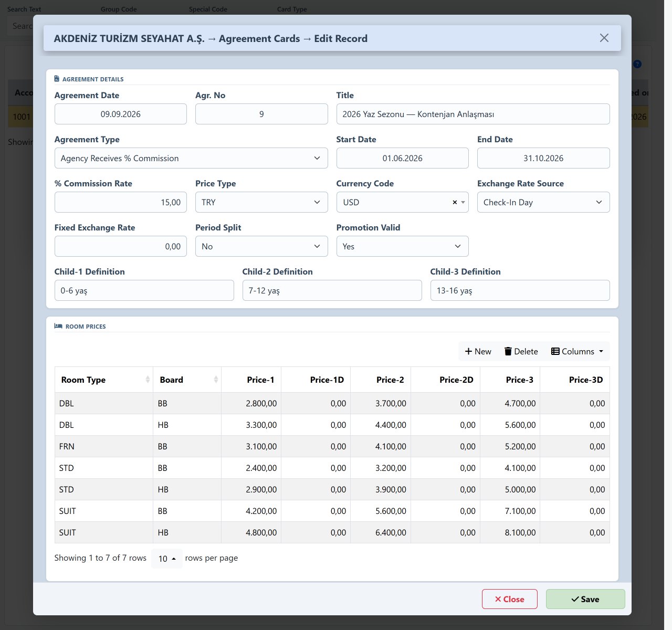Select the DBL HB row's board cell

click(x=187, y=425)
